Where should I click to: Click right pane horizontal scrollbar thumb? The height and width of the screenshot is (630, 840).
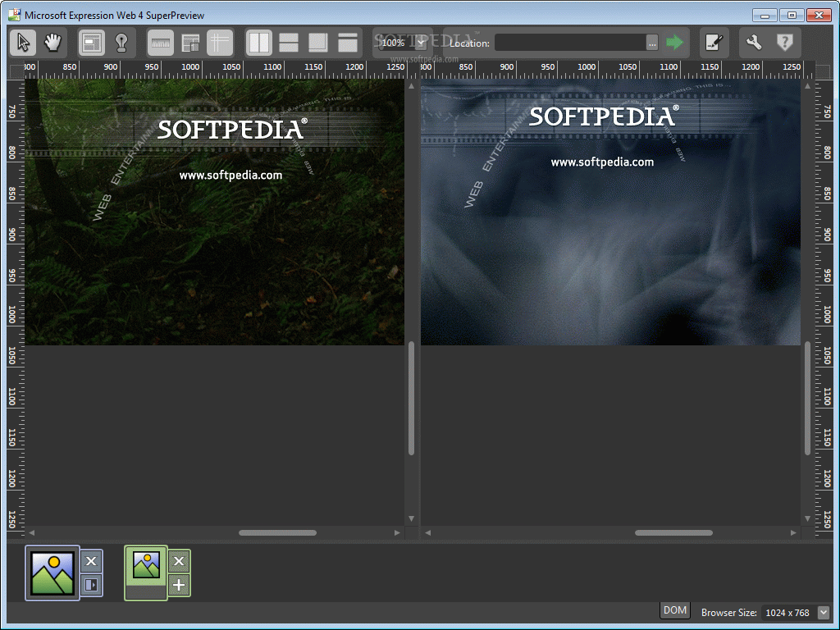point(674,532)
